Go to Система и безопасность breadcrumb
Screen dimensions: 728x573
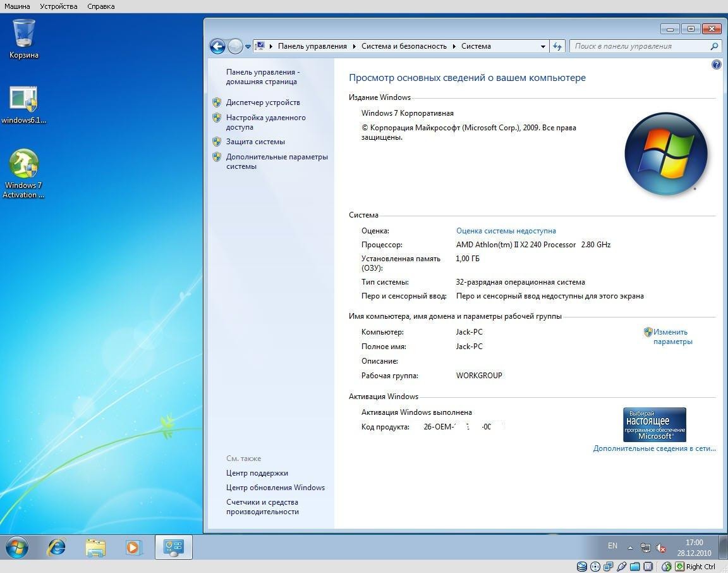(x=404, y=46)
